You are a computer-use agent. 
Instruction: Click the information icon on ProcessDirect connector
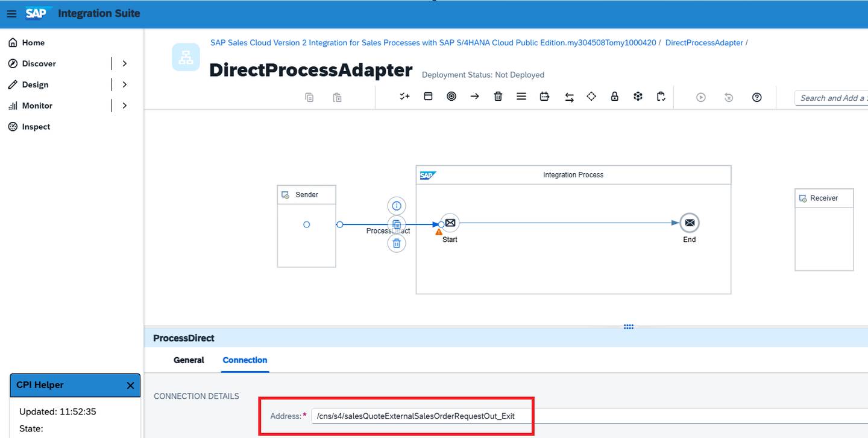pos(397,206)
